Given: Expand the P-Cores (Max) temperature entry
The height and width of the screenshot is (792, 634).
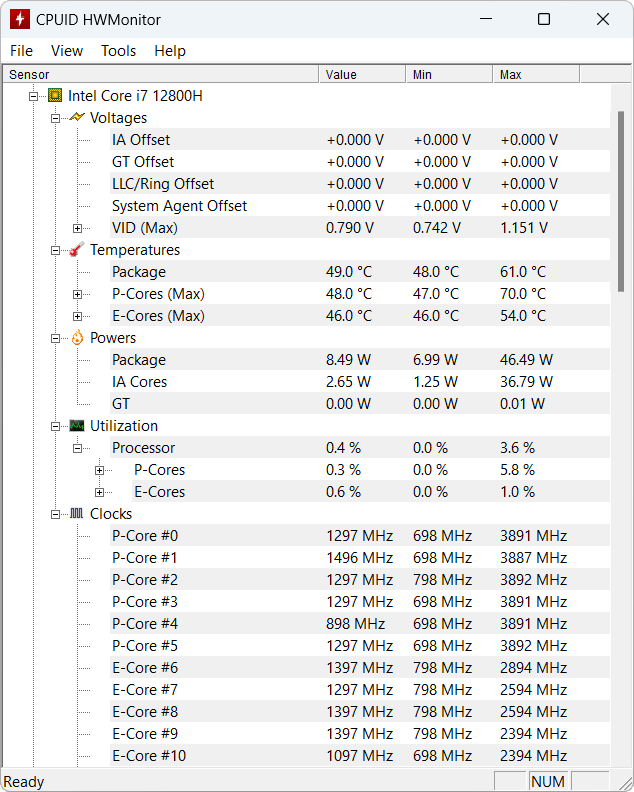Looking at the screenshot, I should click(77, 294).
